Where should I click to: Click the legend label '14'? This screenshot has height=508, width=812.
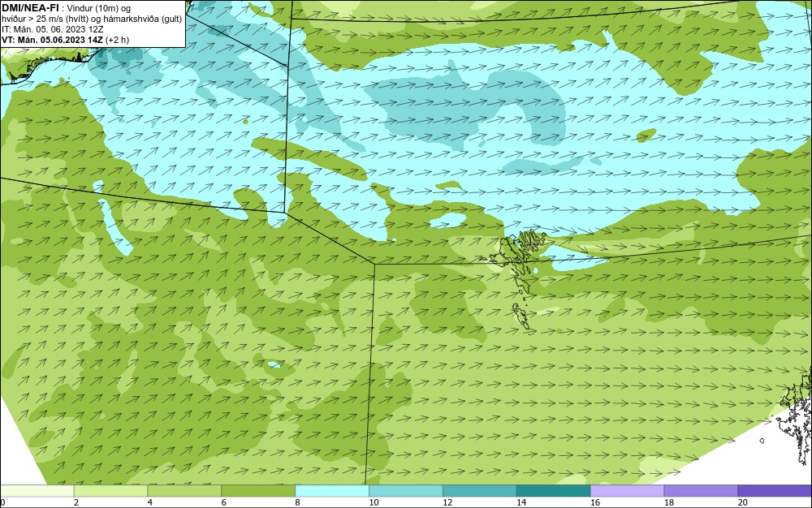tap(521, 502)
